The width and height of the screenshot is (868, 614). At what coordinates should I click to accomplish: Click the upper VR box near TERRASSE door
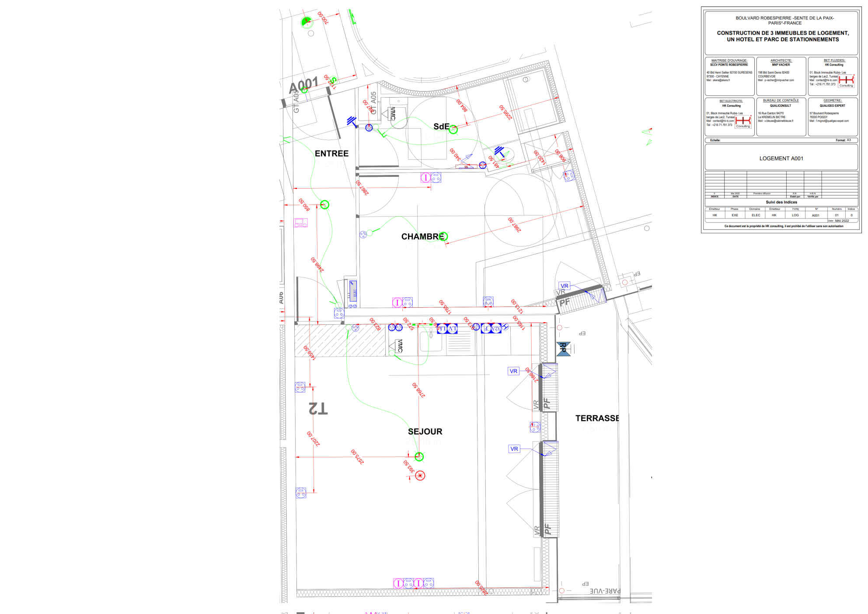pyautogui.click(x=513, y=371)
